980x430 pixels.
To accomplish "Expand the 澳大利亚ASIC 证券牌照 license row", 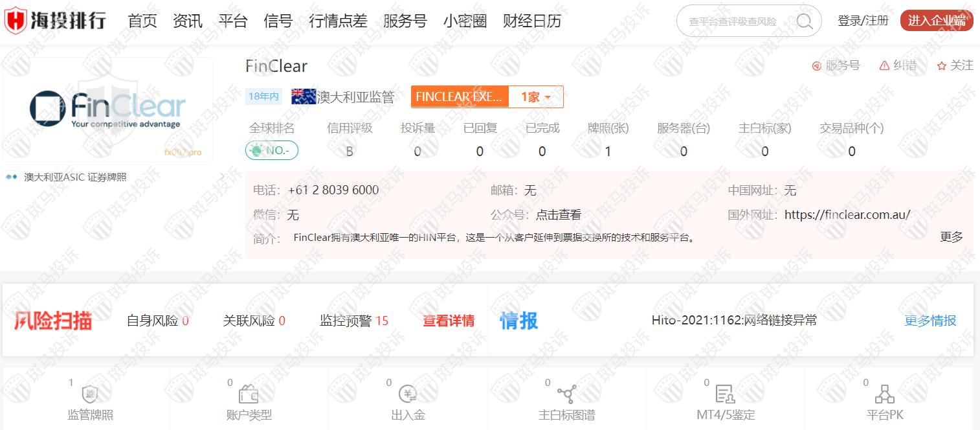I will [221, 177].
